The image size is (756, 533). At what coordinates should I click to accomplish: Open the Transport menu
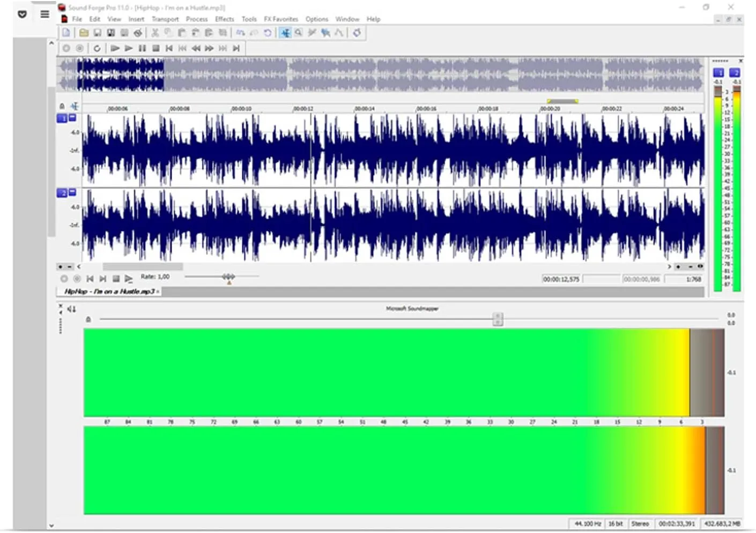165,19
